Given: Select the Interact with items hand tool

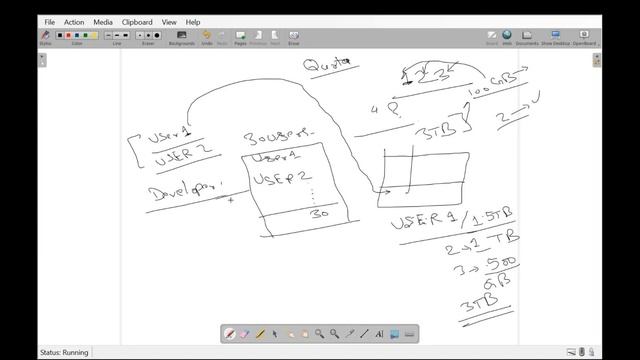Looking at the screenshot, I should [x=290, y=334].
